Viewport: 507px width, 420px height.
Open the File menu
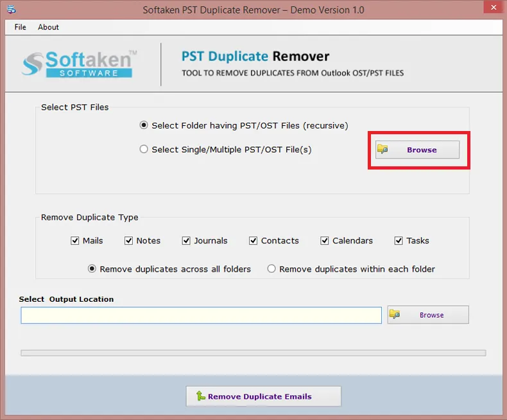(x=20, y=27)
